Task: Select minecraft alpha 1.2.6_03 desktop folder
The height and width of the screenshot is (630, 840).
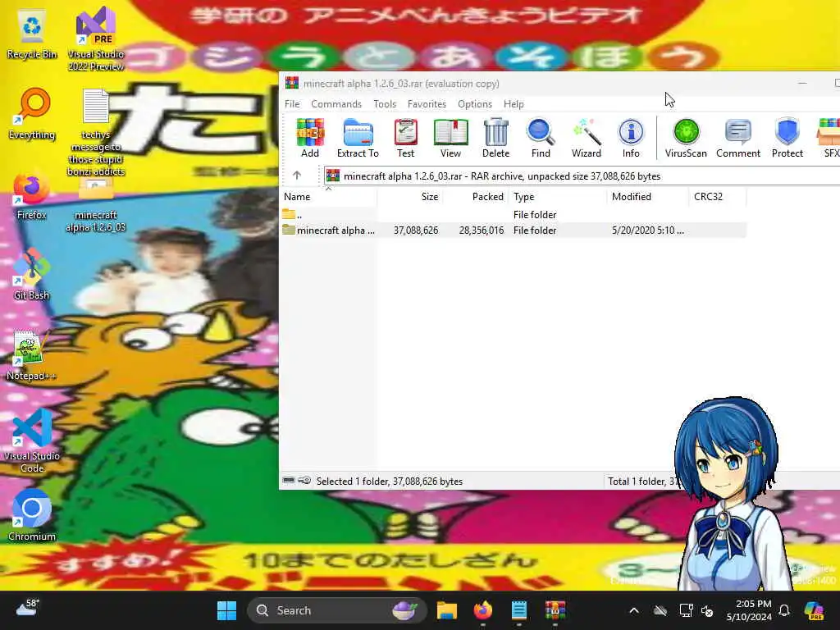Action: coord(96,206)
